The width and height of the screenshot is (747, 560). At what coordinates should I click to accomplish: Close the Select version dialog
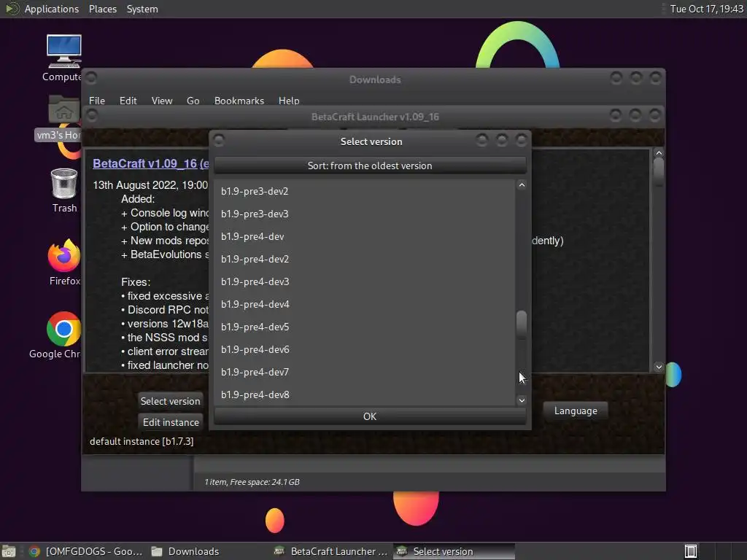[521, 140]
